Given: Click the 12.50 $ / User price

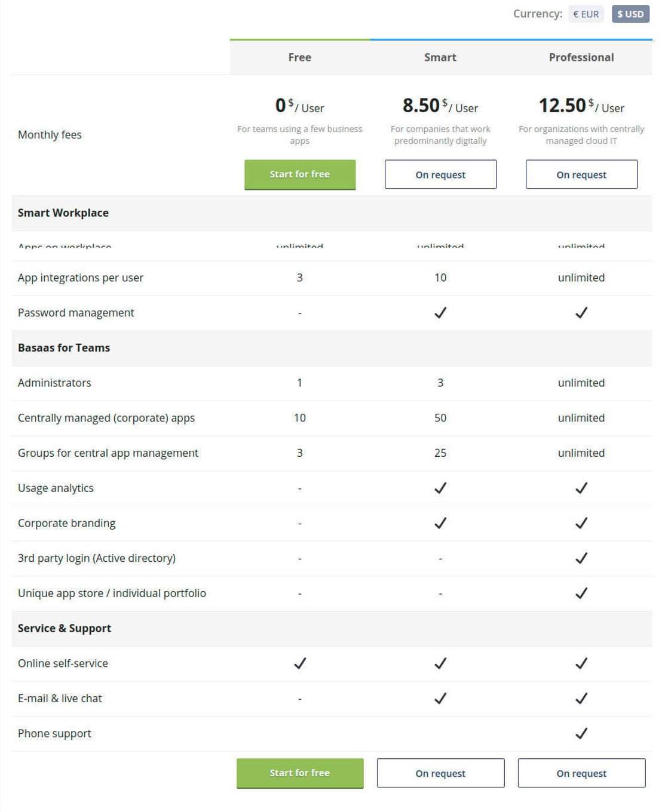Looking at the screenshot, I should (x=581, y=106).
